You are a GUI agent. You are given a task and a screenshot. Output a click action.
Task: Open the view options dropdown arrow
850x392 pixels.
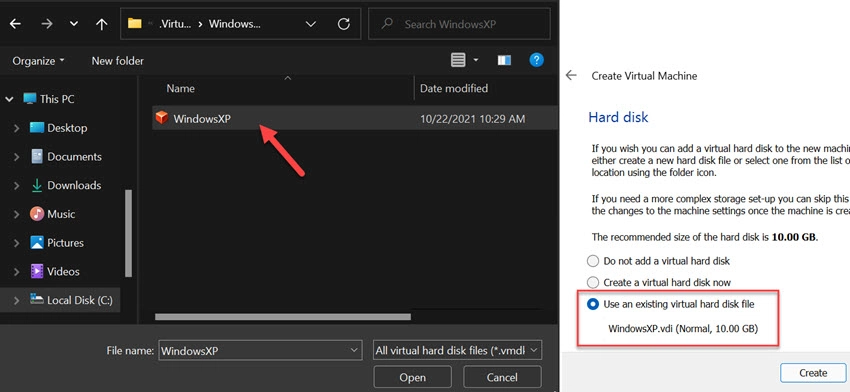476,60
